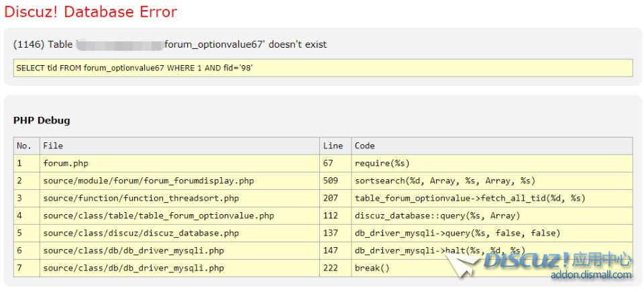Click the Code column header
This screenshot has height=292, width=644.
click(x=365, y=146)
